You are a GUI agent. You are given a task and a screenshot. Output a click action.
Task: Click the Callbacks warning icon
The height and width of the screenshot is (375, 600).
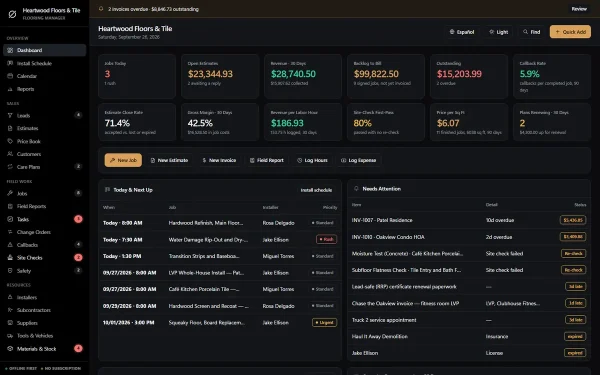pos(10,245)
